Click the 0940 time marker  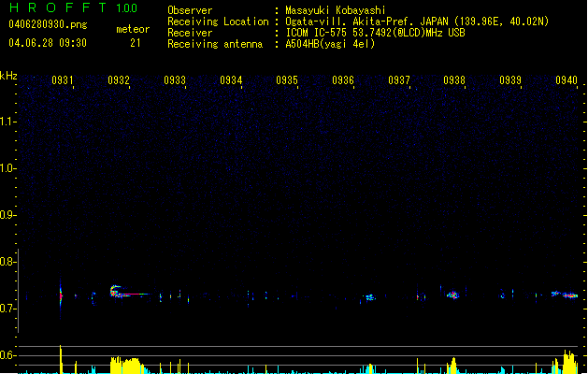pyautogui.click(x=566, y=80)
